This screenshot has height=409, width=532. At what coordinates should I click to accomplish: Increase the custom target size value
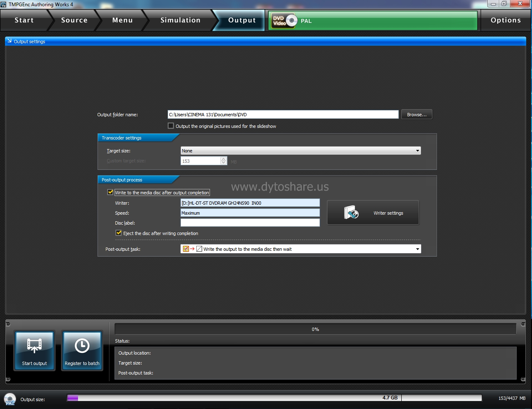point(224,159)
